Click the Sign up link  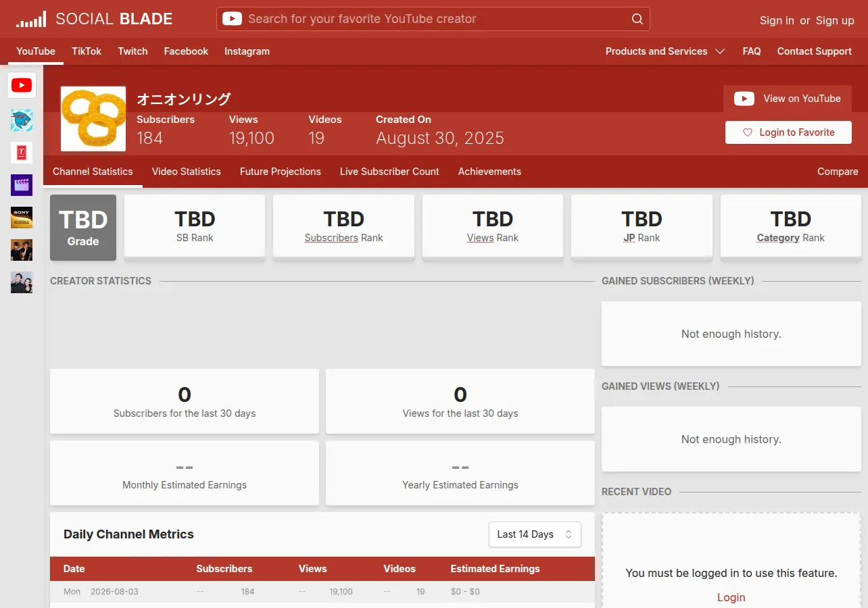coord(835,20)
